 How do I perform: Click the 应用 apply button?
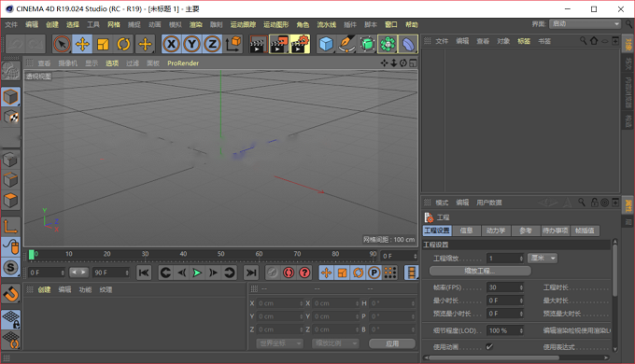[392, 343]
